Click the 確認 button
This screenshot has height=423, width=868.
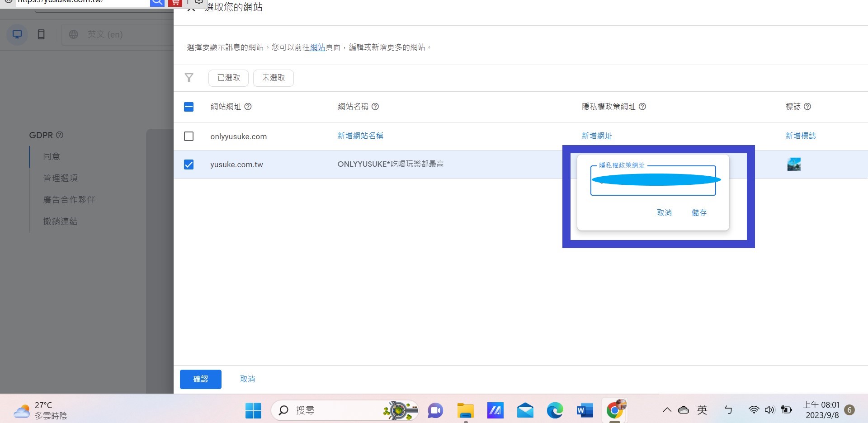[200, 379]
